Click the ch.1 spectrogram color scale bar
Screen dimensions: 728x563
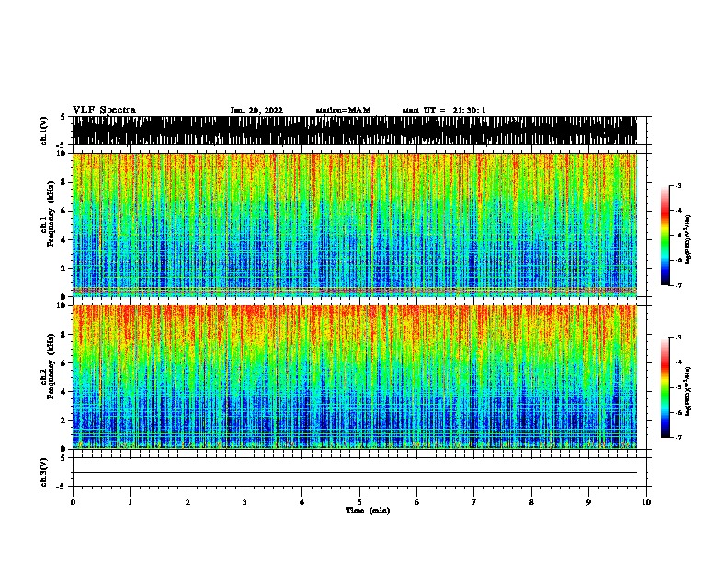coord(665,236)
